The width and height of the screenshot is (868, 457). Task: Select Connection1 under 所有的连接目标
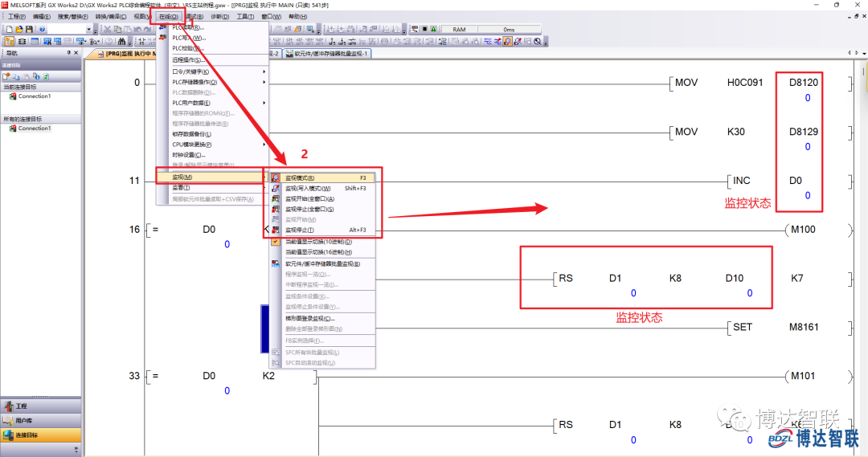(x=35, y=129)
